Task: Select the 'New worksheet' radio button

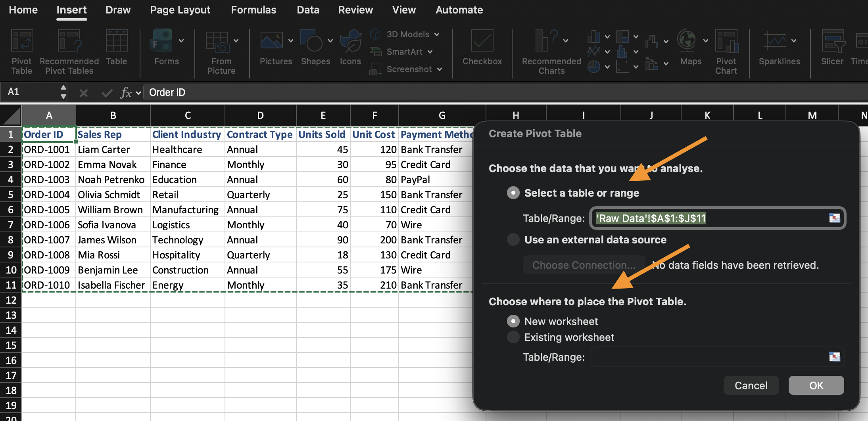Action: click(513, 321)
